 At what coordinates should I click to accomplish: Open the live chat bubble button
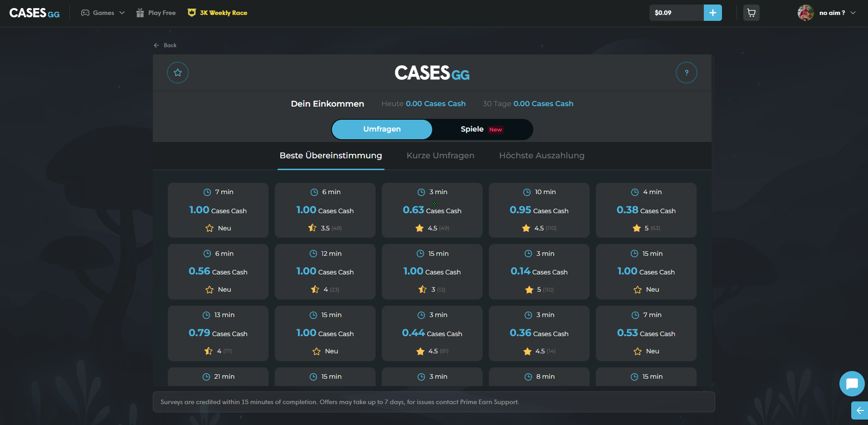tap(852, 384)
